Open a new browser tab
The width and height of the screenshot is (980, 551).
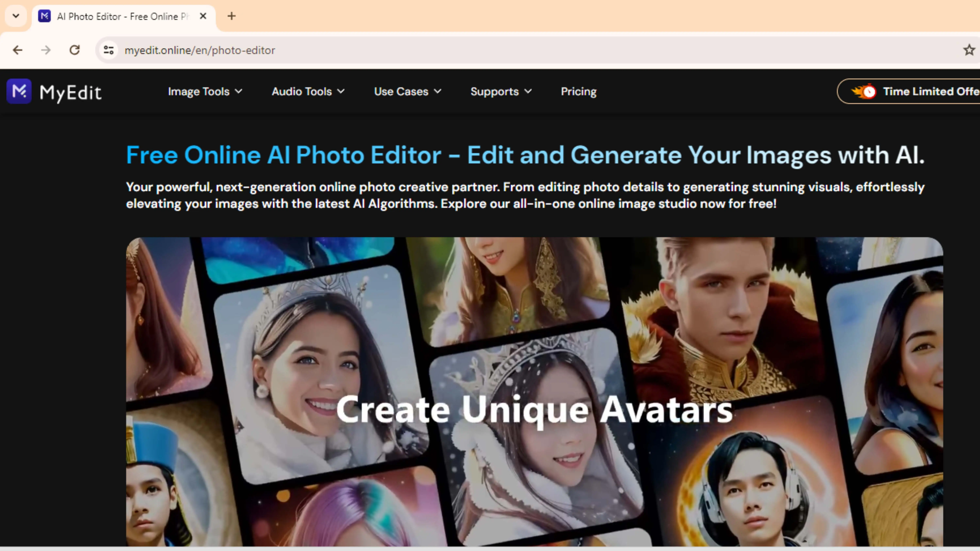(x=231, y=16)
